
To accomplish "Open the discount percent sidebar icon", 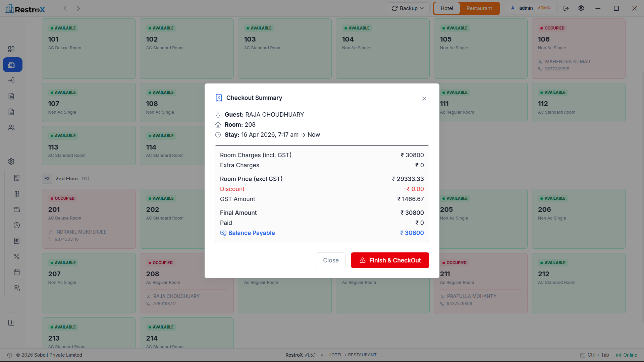I will click(17, 256).
